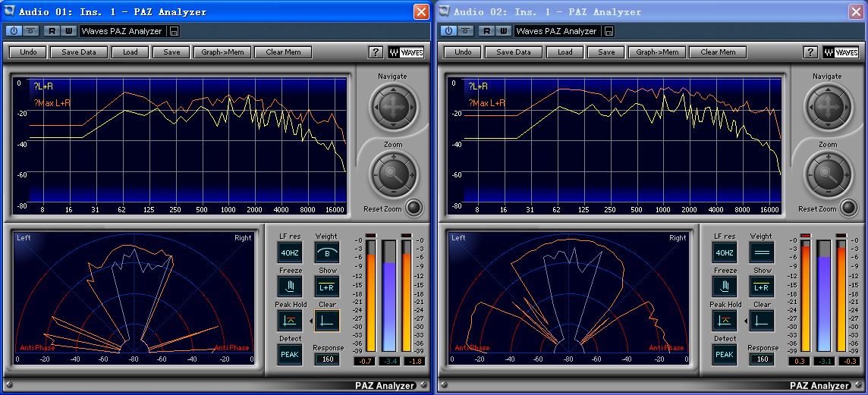Click Clear Mem in Audio 01 analyzer
Image resolution: width=868 pixels, height=395 pixels.
pos(284,52)
